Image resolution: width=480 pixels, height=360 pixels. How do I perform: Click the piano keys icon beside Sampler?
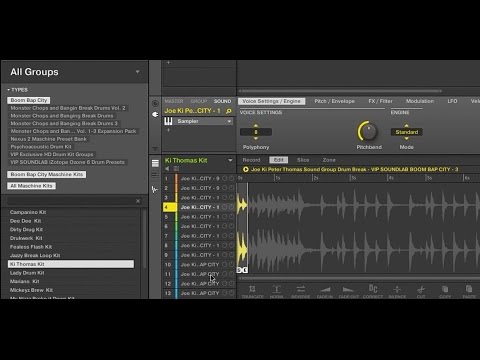click(x=168, y=121)
